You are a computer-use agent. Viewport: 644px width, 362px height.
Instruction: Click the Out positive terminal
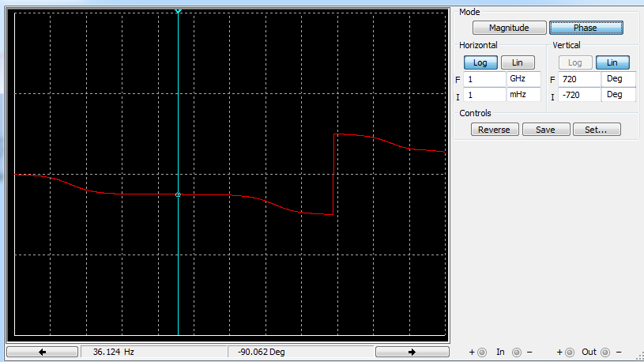(570, 353)
